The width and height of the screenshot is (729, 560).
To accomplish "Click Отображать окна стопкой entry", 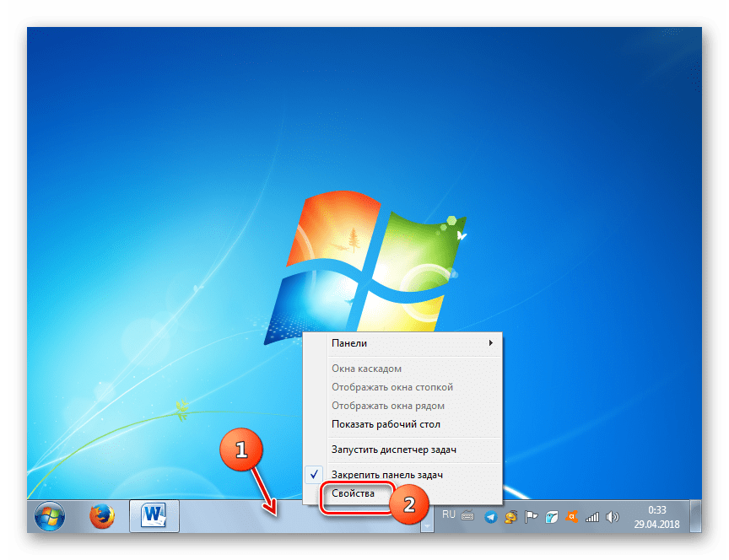I will 402,387.
